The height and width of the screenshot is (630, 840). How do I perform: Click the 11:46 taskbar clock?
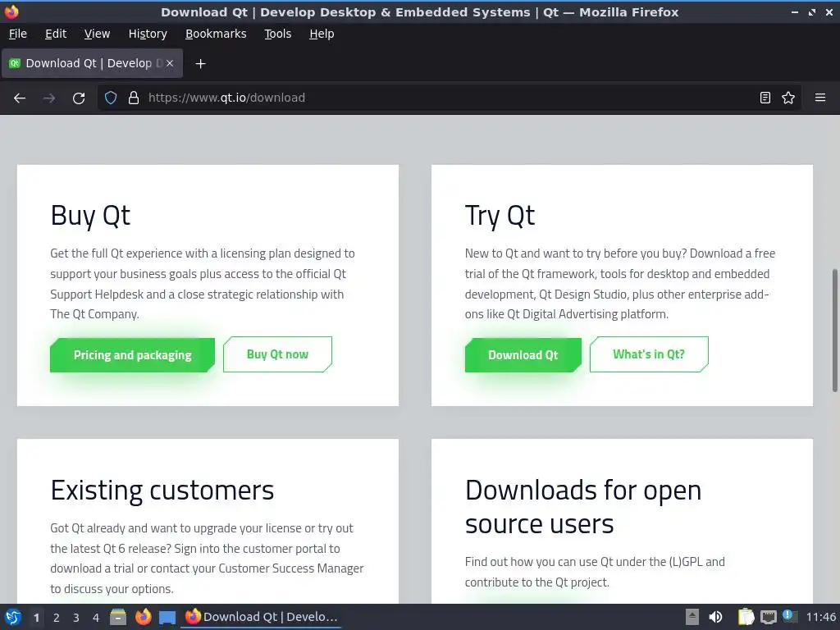(x=820, y=617)
